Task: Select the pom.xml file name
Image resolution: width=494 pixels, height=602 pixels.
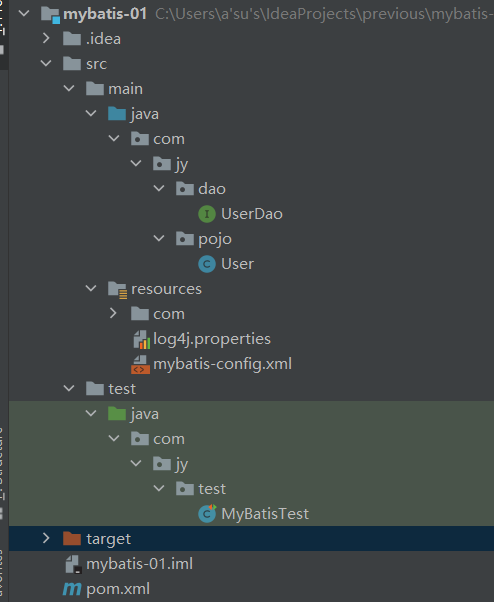Action: pos(118,589)
